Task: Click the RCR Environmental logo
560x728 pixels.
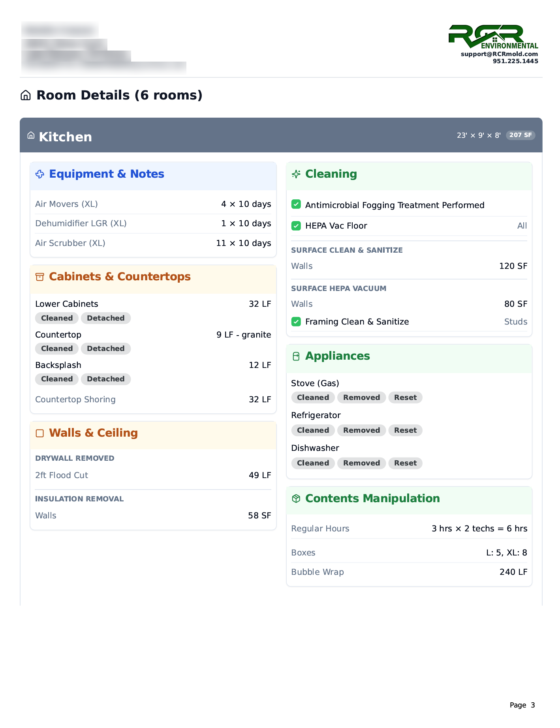Action: point(493,37)
